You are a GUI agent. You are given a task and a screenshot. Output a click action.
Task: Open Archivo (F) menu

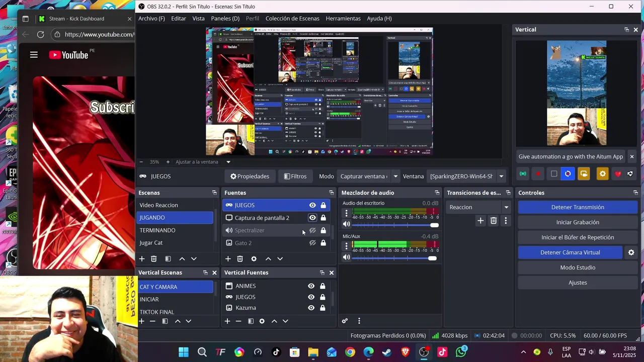[151, 19]
